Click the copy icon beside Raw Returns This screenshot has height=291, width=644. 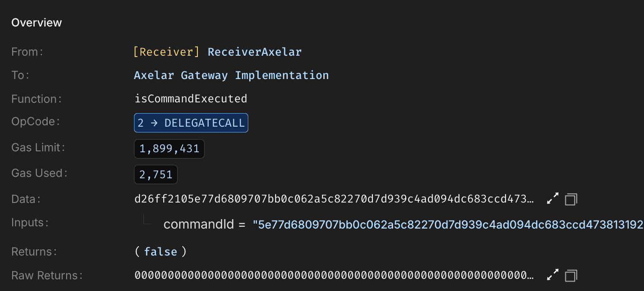(570, 275)
